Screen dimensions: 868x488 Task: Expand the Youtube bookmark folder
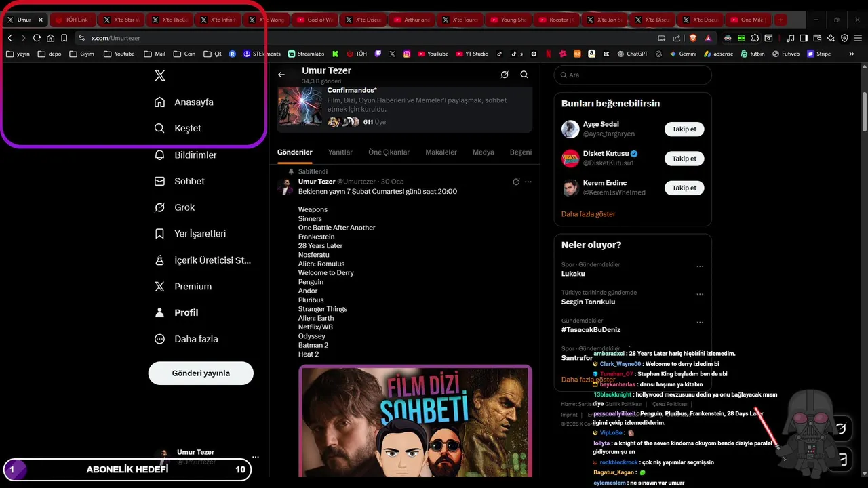tap(119, 54)
